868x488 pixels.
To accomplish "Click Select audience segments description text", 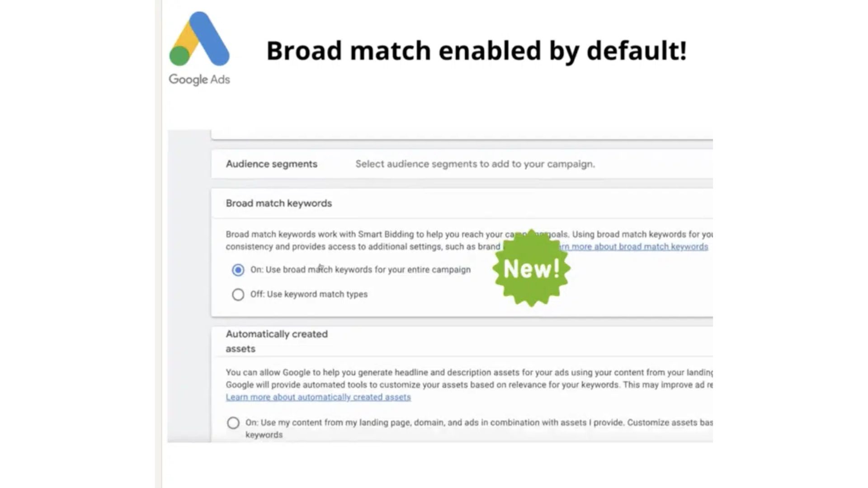I will tap(475, 164).
